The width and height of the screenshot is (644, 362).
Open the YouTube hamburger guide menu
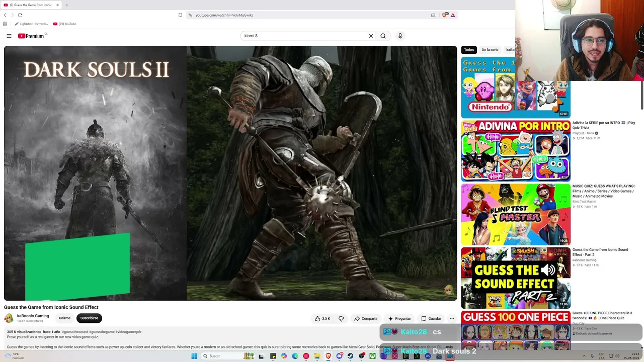[9, 36]
